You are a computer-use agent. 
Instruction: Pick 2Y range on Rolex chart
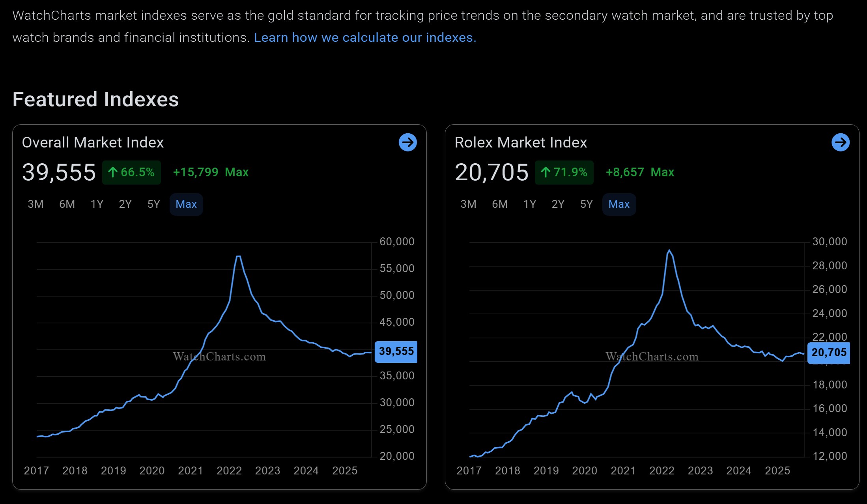point(558,204)
